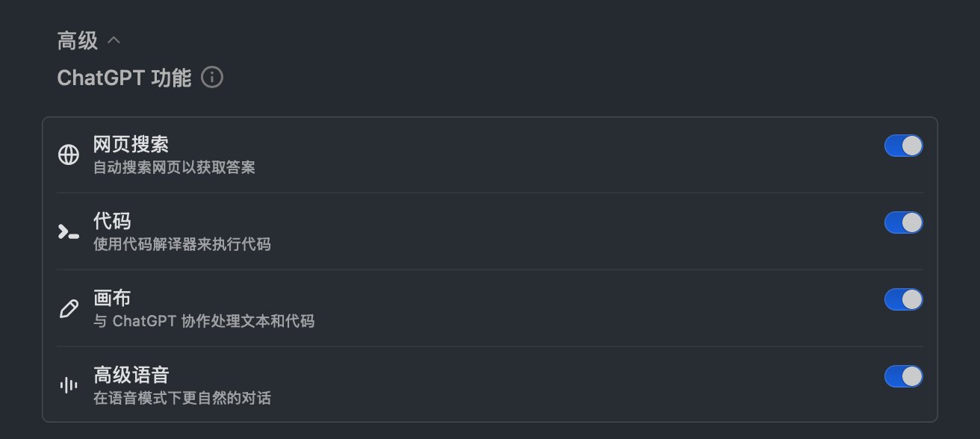Click the globe icon for 网页搜索
This screenshot has height=439, width=980.
[x=69, y=155]
